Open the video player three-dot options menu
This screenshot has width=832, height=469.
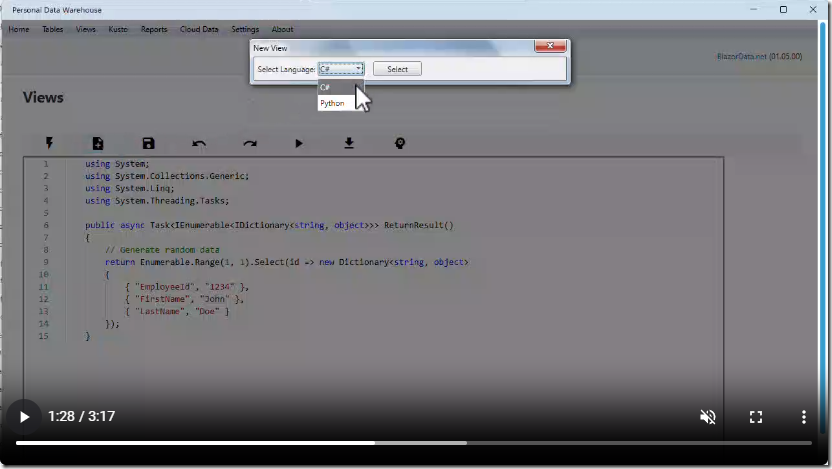pyautogui.click(x=803, y=417)
